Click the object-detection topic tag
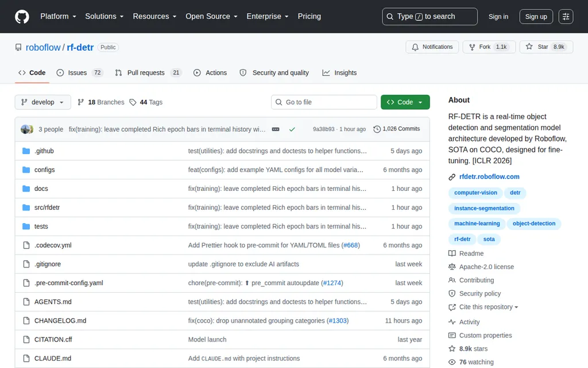 click(534, 224)
